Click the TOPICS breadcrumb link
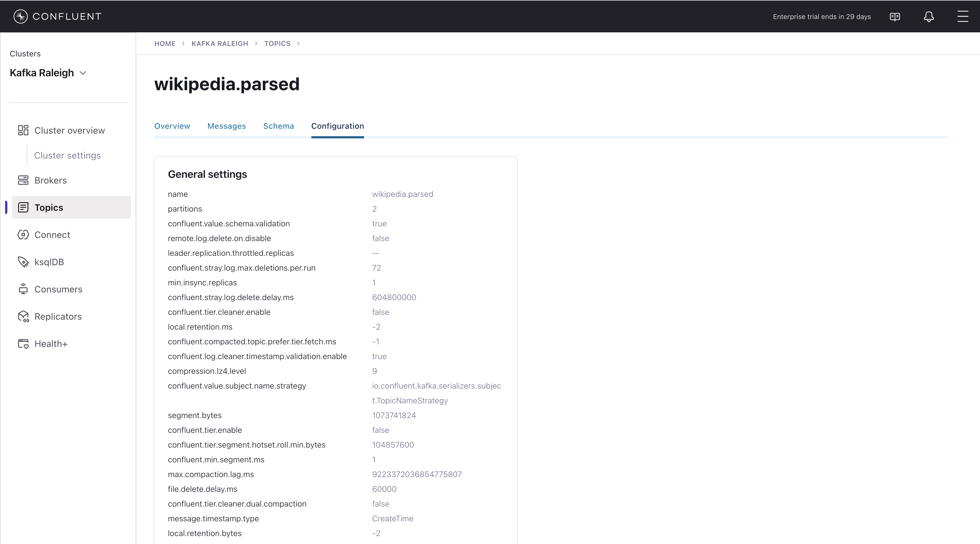The height and width of the screenshot is (544, 980). 277,44
